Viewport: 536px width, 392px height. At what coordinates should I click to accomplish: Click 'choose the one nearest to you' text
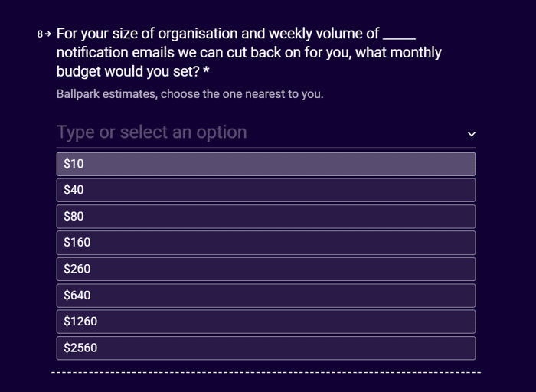click(242, 94)
